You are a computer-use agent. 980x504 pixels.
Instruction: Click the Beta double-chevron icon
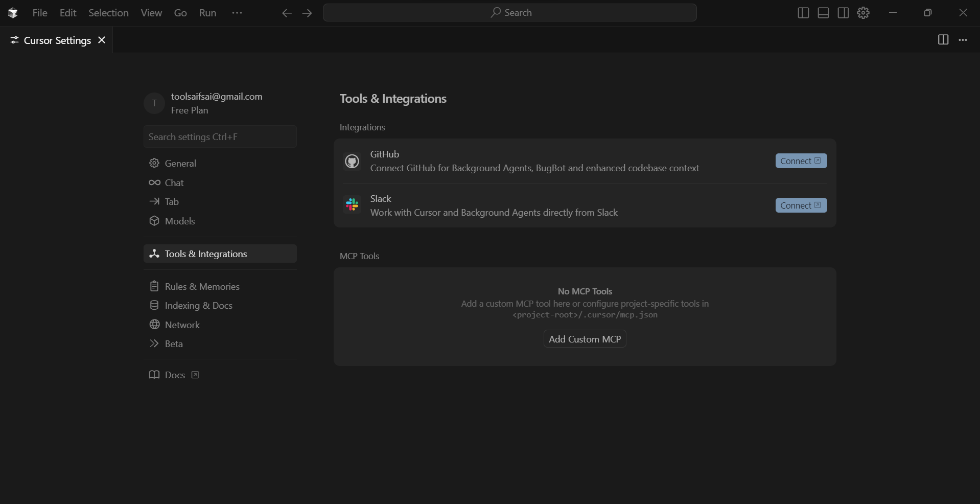click(154, 343)
